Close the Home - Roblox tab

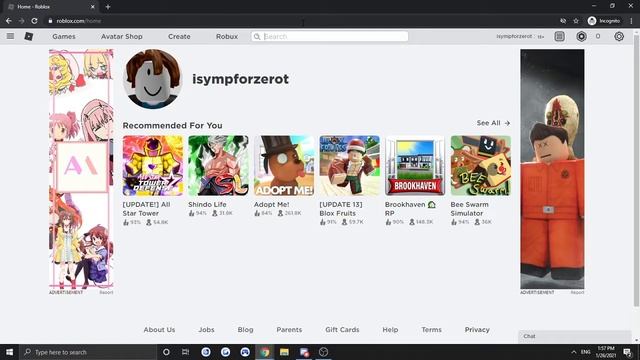(x=93, y=7)
